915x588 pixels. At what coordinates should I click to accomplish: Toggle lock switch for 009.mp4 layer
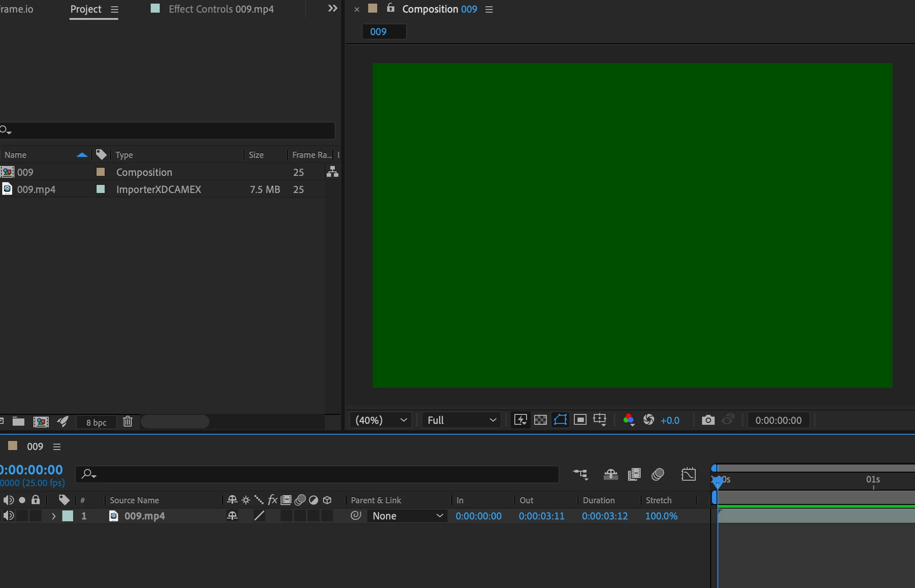(36, 516)
